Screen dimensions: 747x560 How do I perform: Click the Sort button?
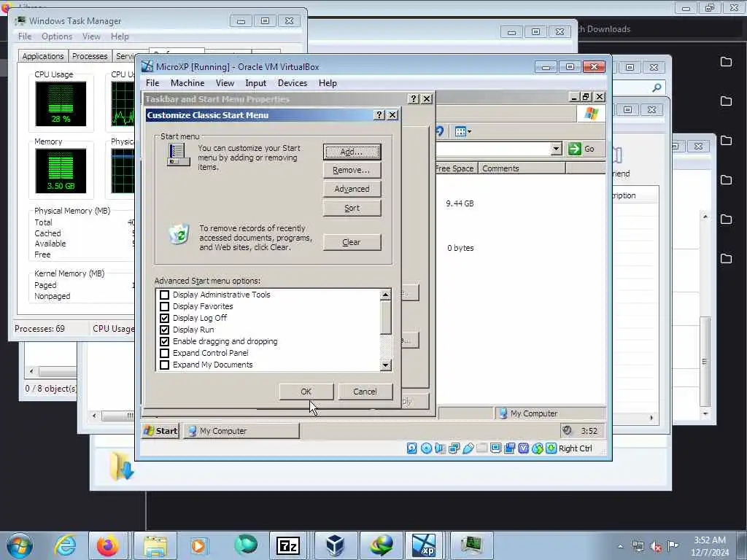tap(352, 208)
